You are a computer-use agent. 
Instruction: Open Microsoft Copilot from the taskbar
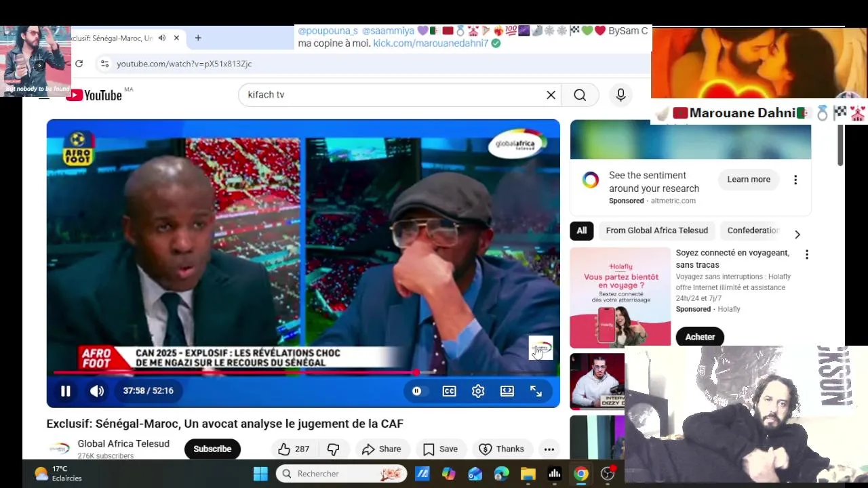[x=448, y=474]
